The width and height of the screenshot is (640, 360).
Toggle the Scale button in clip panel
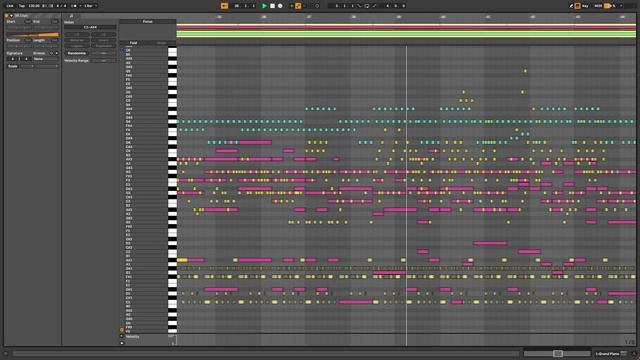point(13,66)
